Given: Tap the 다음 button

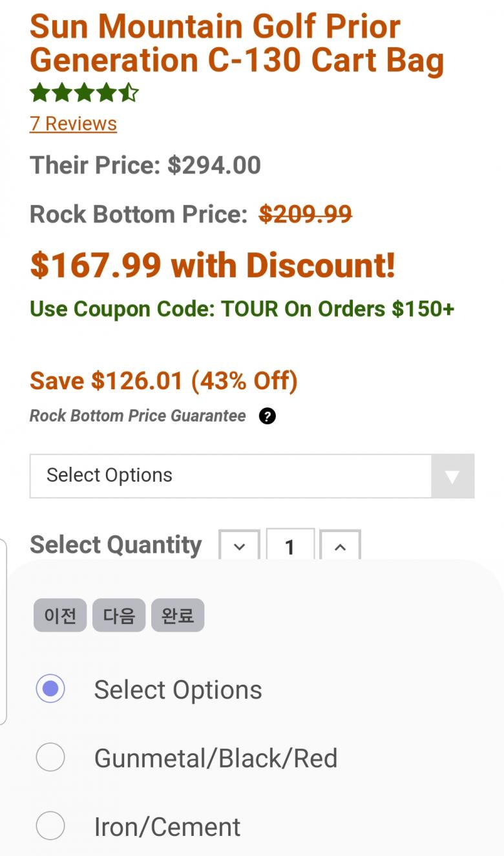Looking at the screenshot, I should coord(119,615).
